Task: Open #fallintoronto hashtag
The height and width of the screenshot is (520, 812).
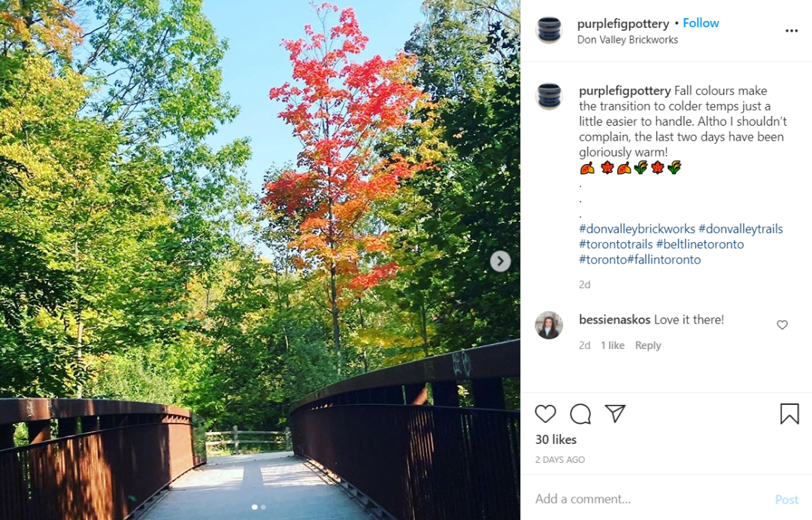Action: 664,259
